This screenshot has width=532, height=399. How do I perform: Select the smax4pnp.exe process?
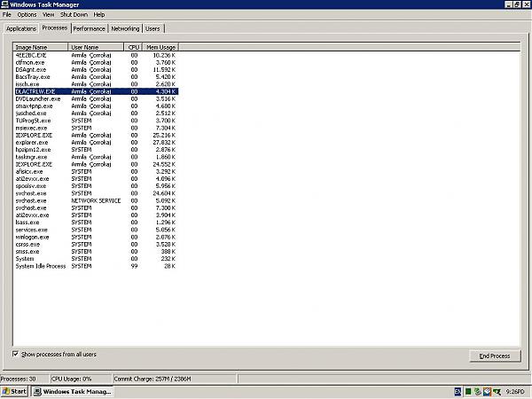[x=97, y=106]
